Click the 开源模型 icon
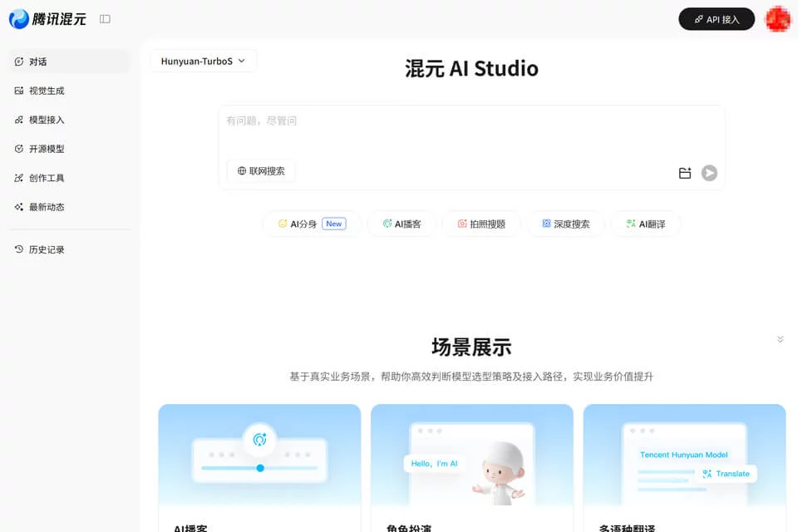The height and width of the screenshot is (532, 798). point(19,149)
